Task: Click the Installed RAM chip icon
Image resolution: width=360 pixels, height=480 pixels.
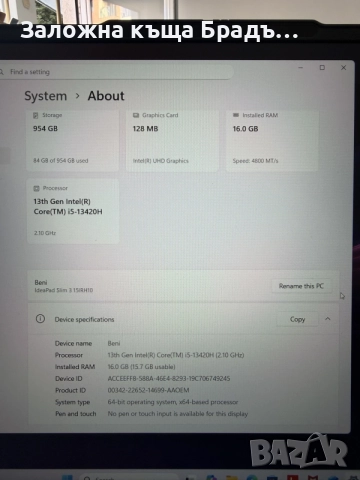Action: 236,115
